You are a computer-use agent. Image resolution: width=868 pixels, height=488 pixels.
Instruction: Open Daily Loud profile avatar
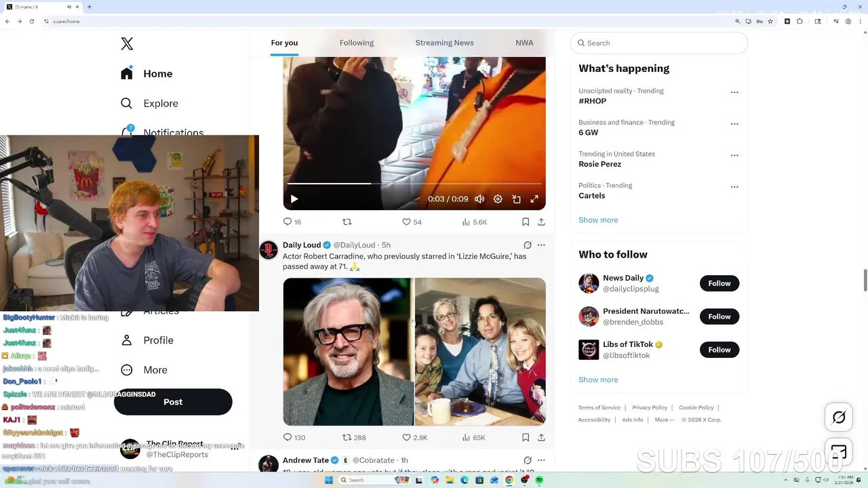[269, 250]
